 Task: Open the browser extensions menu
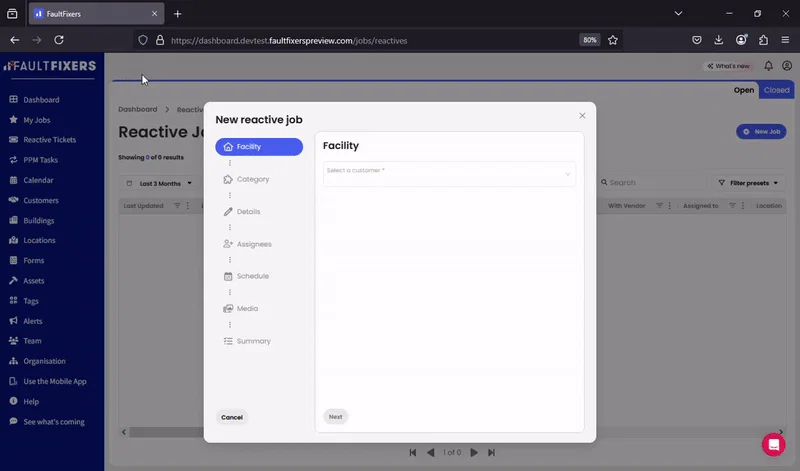point(763,40)
